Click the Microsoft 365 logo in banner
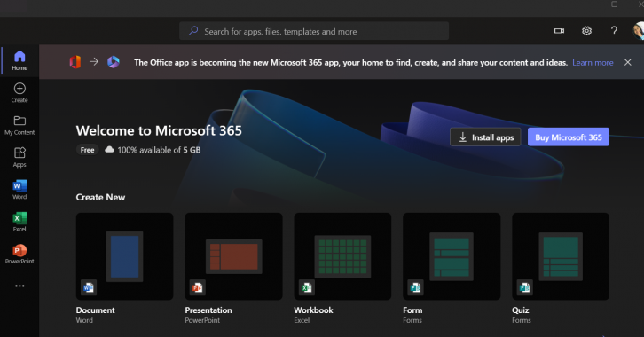Viewport: 644px width, 337px height. click(x=114, y=62)
